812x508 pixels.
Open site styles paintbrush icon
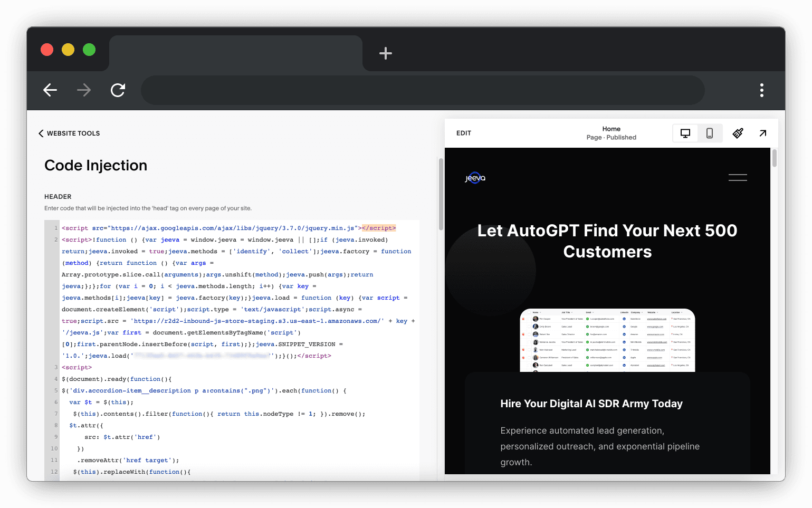coord(738,133)
